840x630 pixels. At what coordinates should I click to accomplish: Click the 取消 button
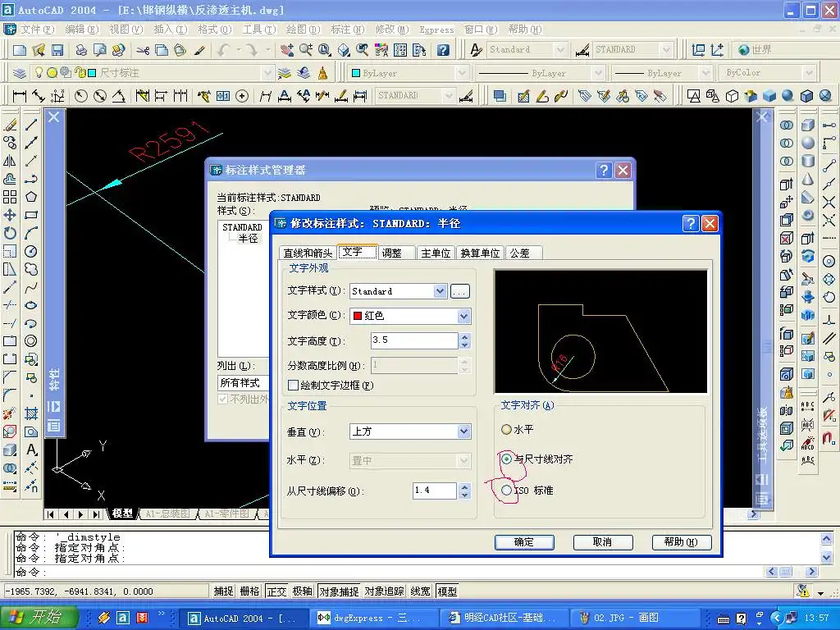point(603,542)
